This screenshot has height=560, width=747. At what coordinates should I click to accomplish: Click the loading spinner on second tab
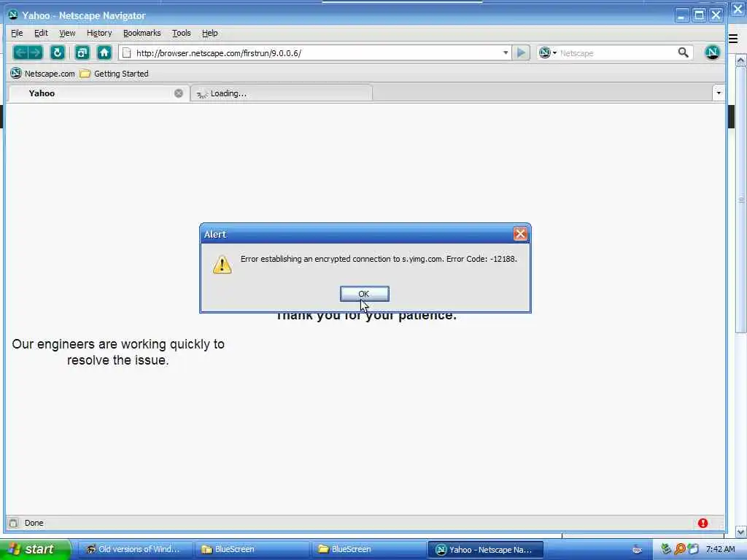coord(202,94)
